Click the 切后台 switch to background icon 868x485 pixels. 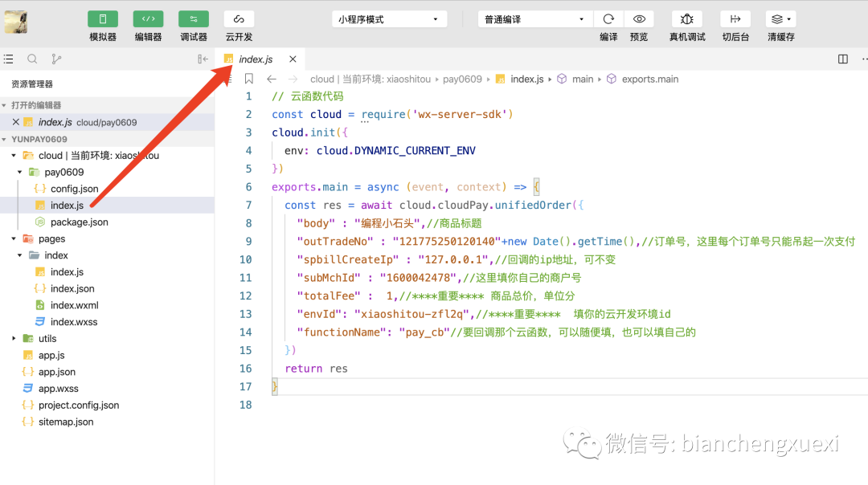[x=735, y=18]
